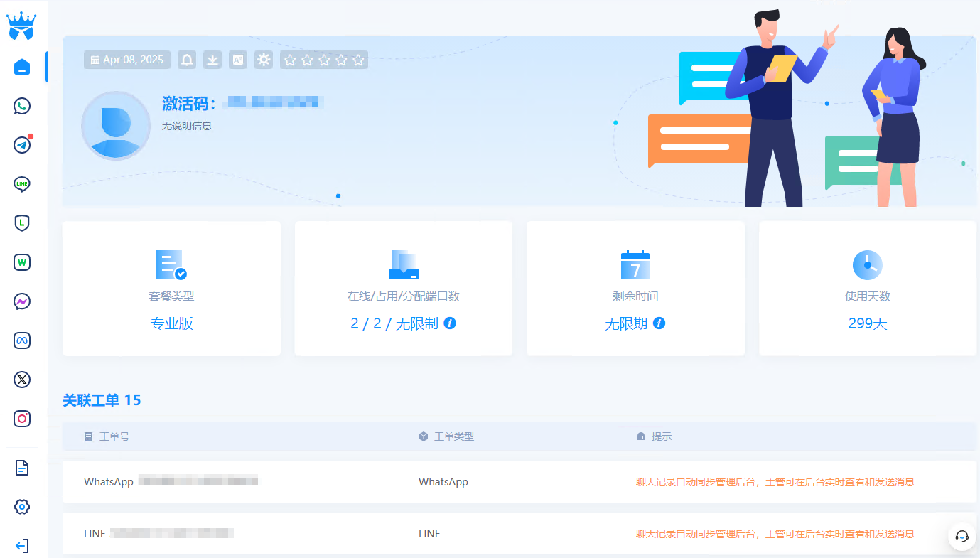Click info icon next to 无限制
This screenshot has width=980, height=558.
point(450,323)
